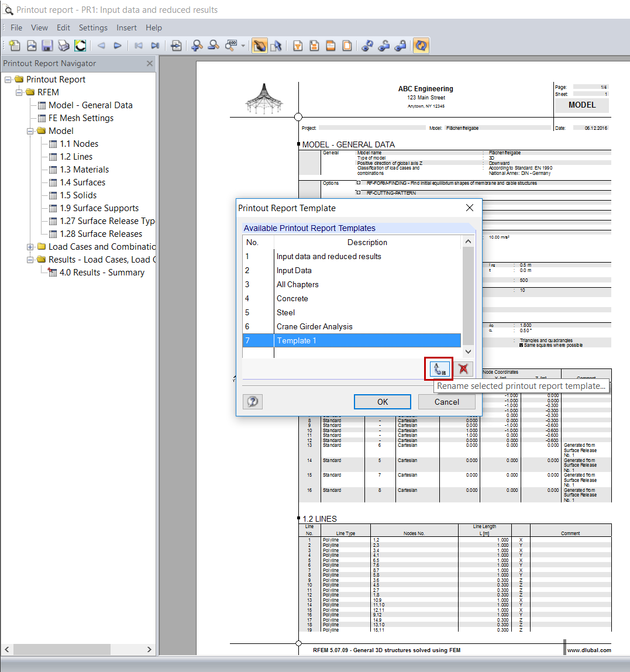Viewport: 630px width, 672px height.
Task: Click the help question mark icon in dialog
Action: [x=252, y=401]
